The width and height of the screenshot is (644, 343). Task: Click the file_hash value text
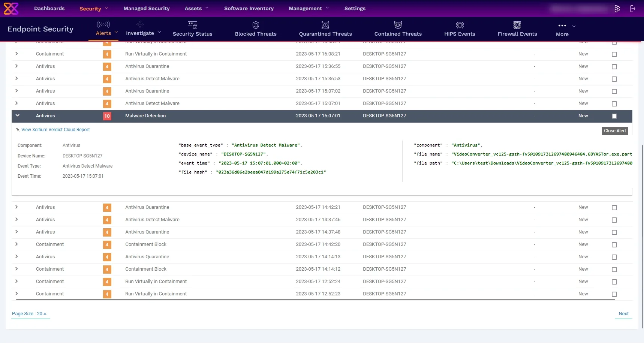click(x=271, y=172)
